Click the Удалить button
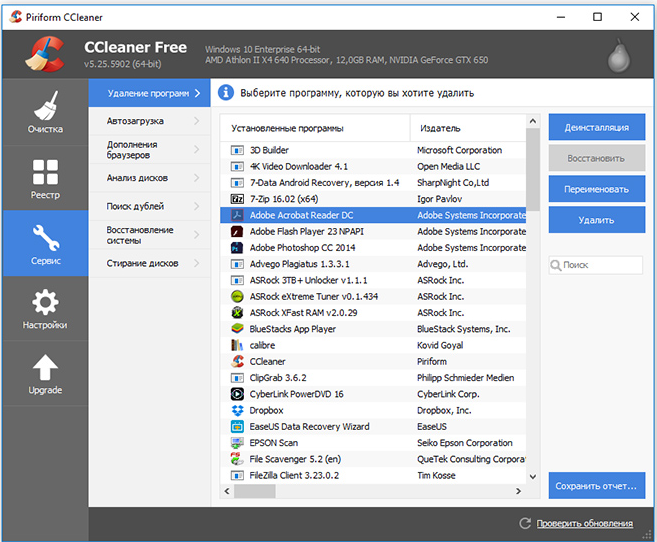 pyautogui.click(x=597, y=220)
